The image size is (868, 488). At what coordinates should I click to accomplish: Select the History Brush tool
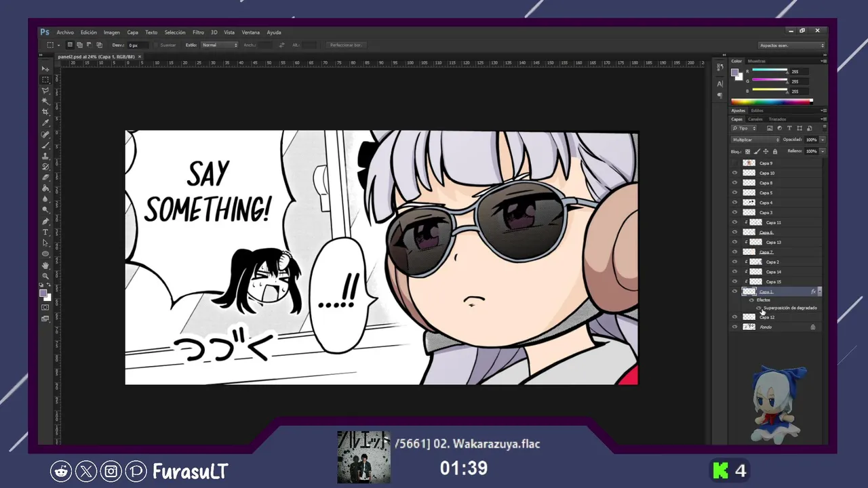tap(45, 167)
